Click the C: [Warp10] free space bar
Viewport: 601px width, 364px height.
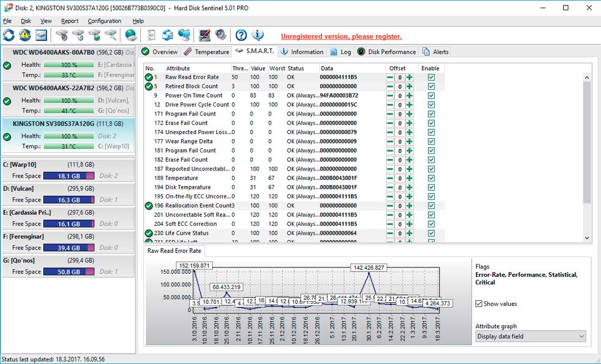click(69, 176)
